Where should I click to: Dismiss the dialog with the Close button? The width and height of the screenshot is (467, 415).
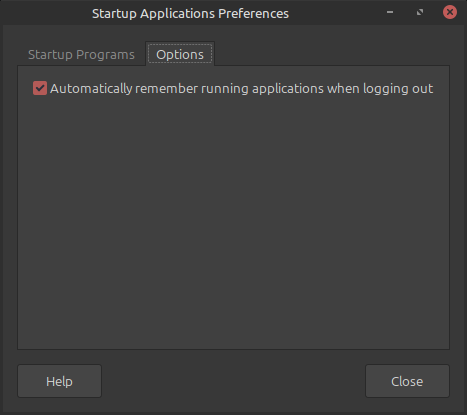click(407, 381)
